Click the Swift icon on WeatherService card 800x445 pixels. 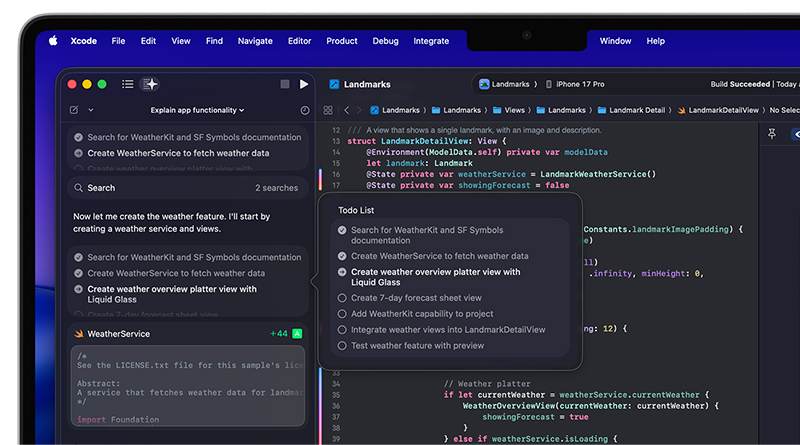tap(79, 334)
